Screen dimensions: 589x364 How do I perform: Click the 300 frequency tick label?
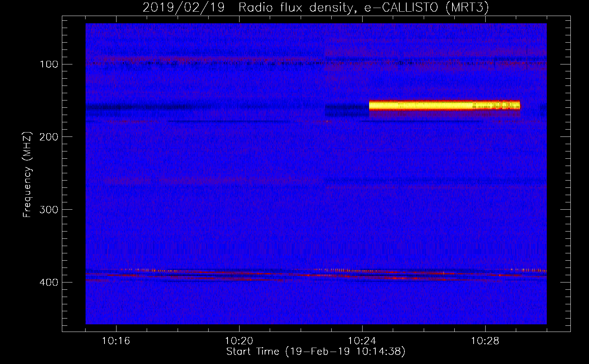pyautogui.click(x=49, y=210)
